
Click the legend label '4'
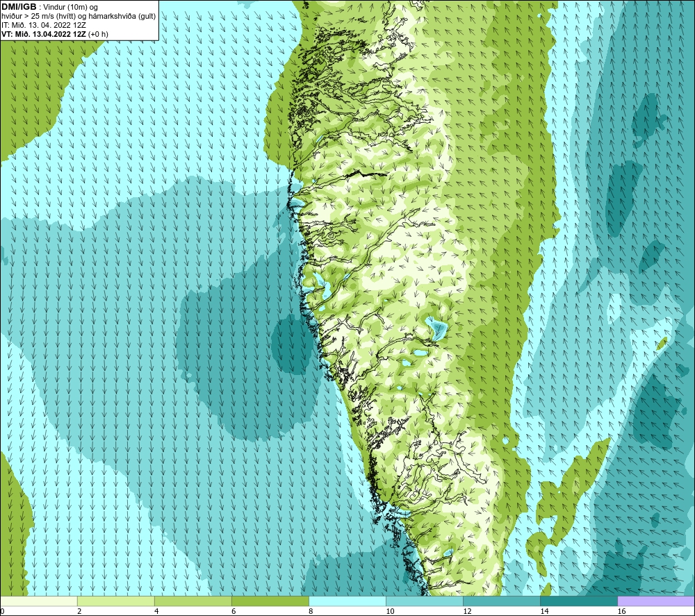tap(156, 611)
